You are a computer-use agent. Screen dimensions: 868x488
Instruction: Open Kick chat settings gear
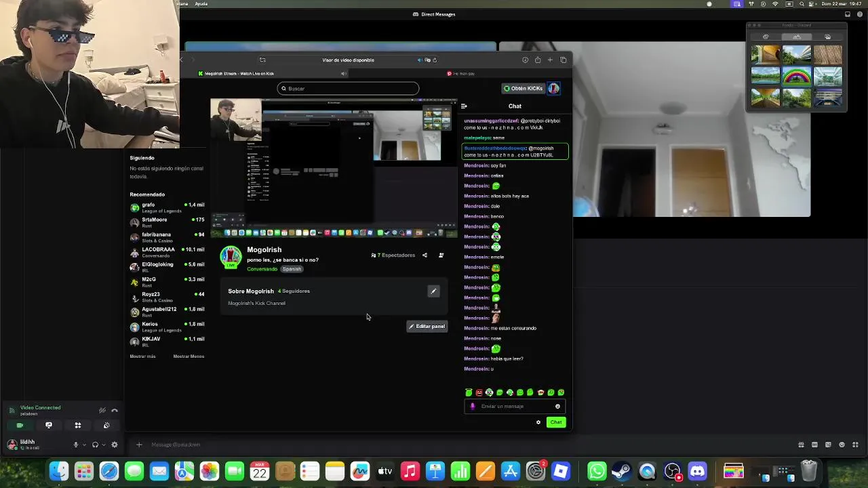[538, 422]
